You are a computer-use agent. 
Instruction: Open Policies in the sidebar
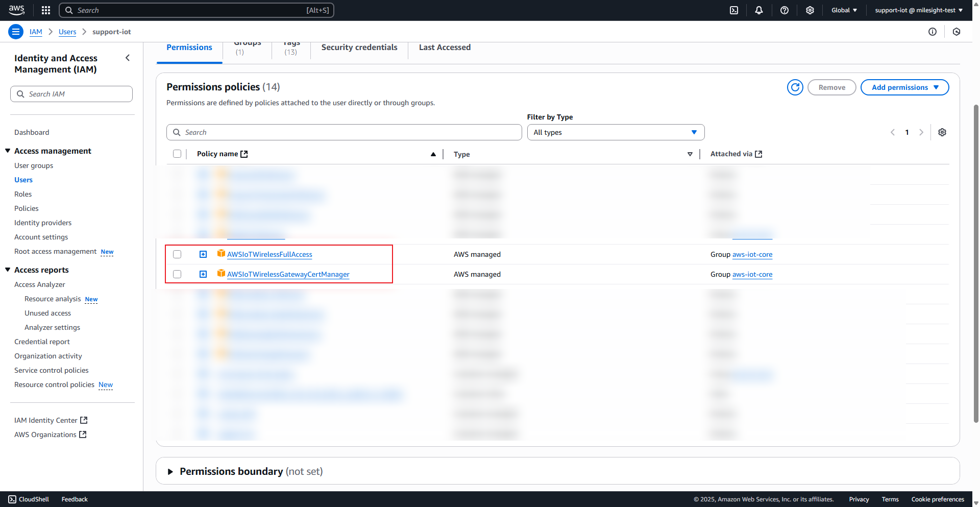tap(27, 208)
